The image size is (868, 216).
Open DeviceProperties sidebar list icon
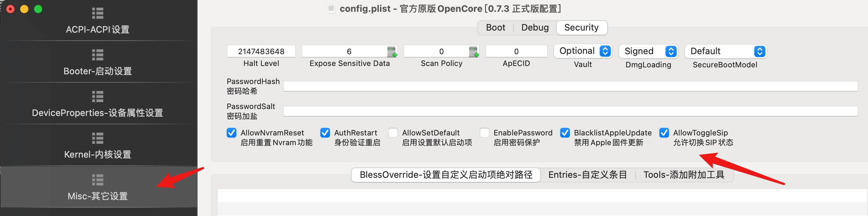pos(98,97)
